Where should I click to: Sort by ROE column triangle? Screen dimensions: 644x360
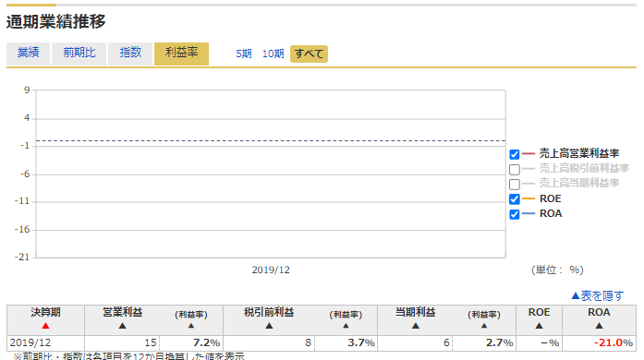coord(539,326)
